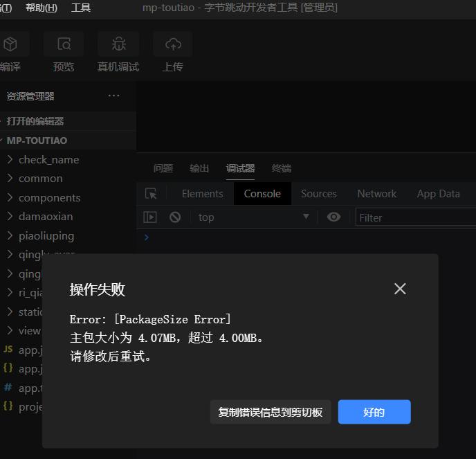
Task: Close the operation failed dialog
Action: [x=400, y=289]
